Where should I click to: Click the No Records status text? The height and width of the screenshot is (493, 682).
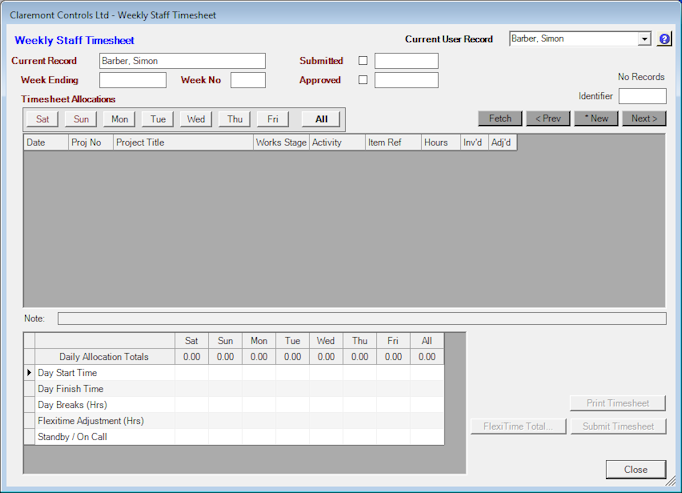click(641, 77)
